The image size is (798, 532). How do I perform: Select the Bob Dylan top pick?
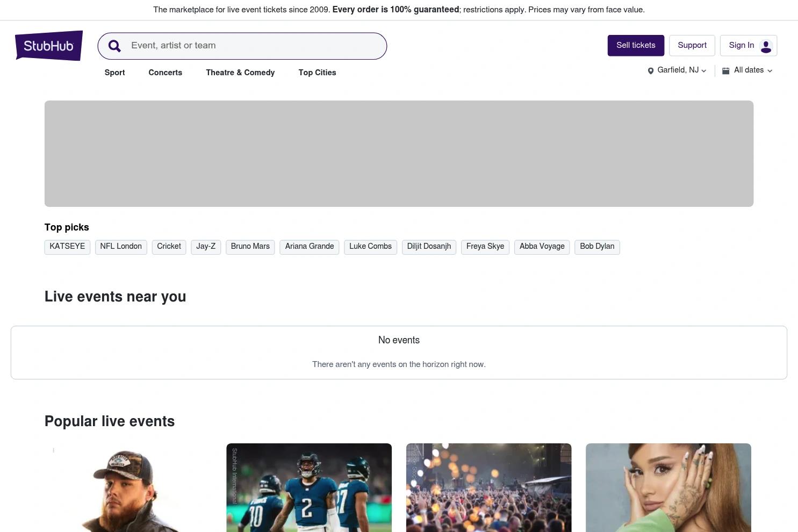[597, 247]
